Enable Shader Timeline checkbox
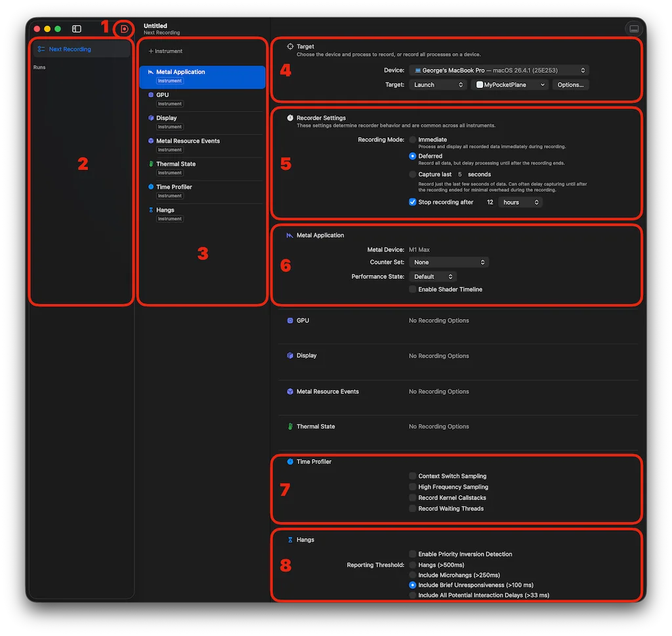This screenshot has width=672, height=636. (x=412, y=289)
